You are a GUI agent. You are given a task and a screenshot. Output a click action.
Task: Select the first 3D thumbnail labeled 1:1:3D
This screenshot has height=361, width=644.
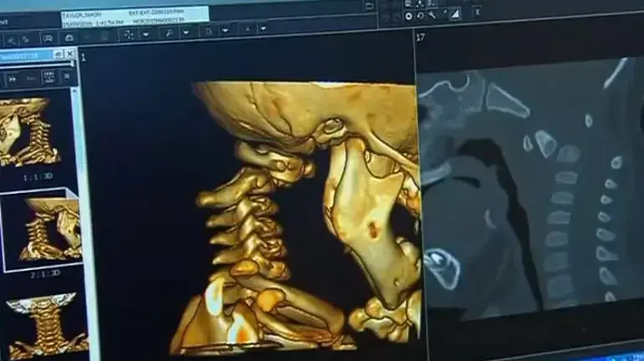click(29, 132)
